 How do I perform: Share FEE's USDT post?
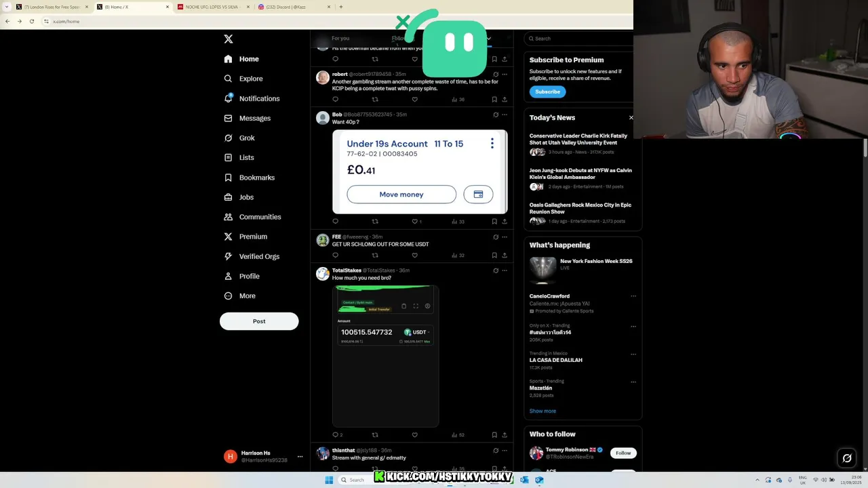click(505, 256)
